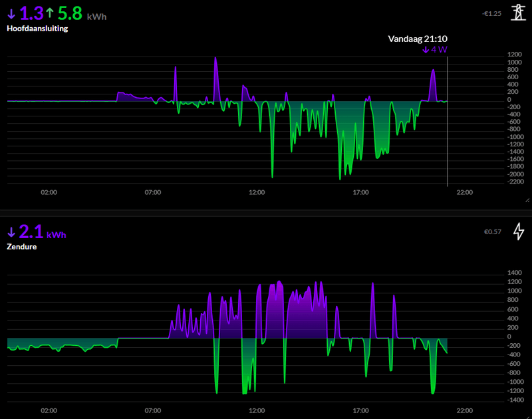This screenshot has width=532, height=419.
Task: Click the -€1.25 cost value
Action: pyautogui.click(x=491, y=13)
